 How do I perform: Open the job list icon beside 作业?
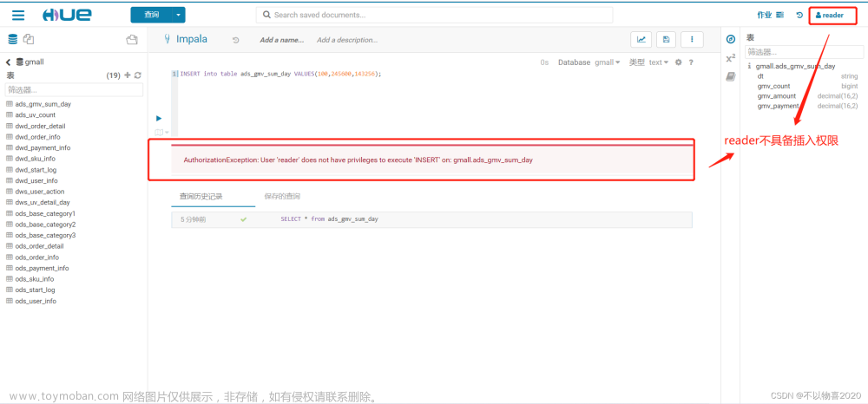pos(780,15)
